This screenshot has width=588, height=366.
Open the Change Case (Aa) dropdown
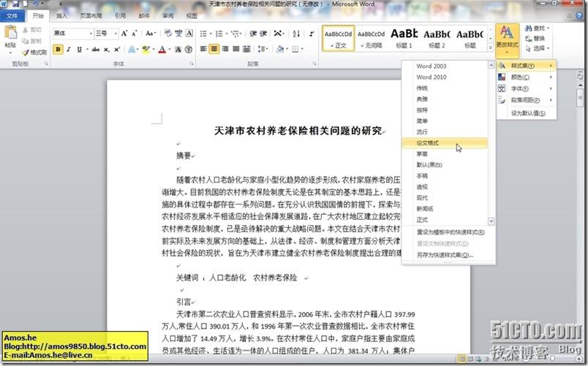coord(151,34)
